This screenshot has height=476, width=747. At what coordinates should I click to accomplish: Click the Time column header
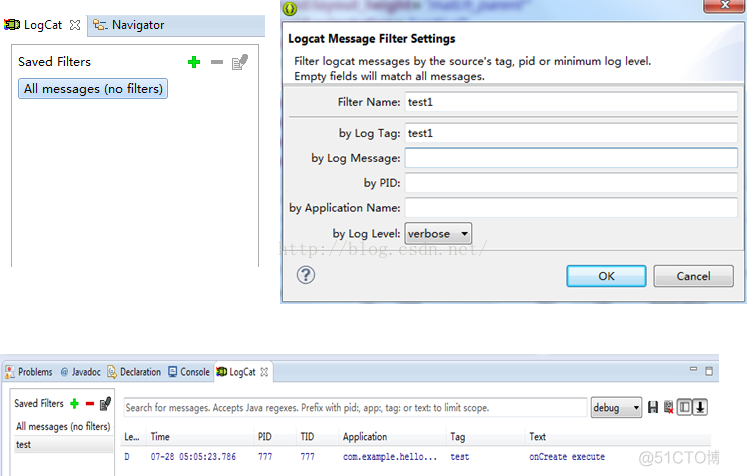tap(160, 437)
